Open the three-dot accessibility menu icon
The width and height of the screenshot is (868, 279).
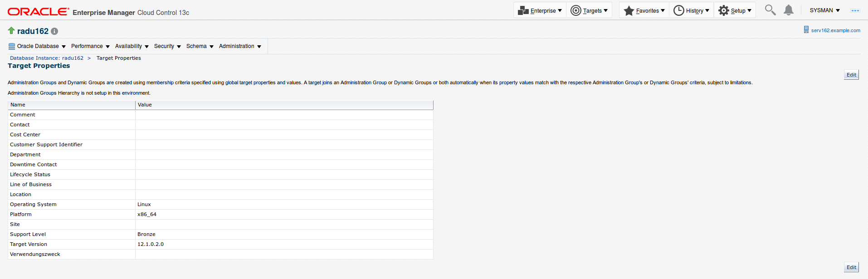(855, 10)
